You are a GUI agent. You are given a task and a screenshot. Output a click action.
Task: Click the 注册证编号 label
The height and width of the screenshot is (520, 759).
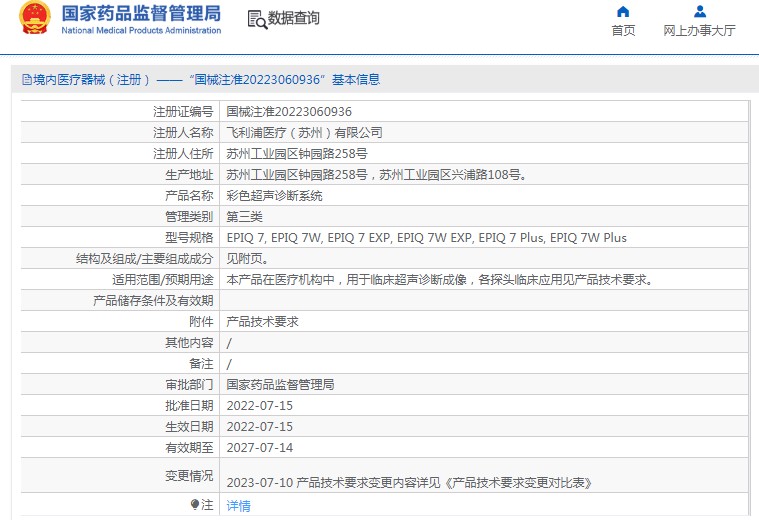183,112
